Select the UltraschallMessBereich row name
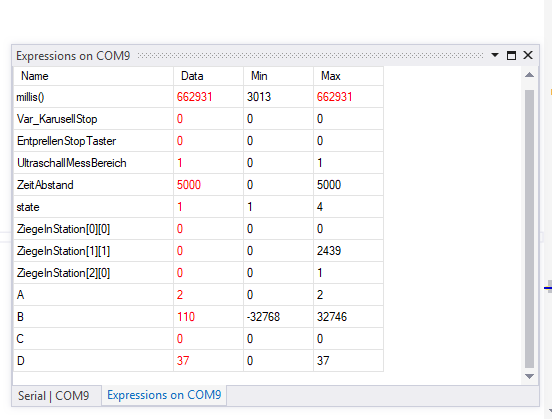The height and width of the screenshot is (419, 552). point(72,163)
